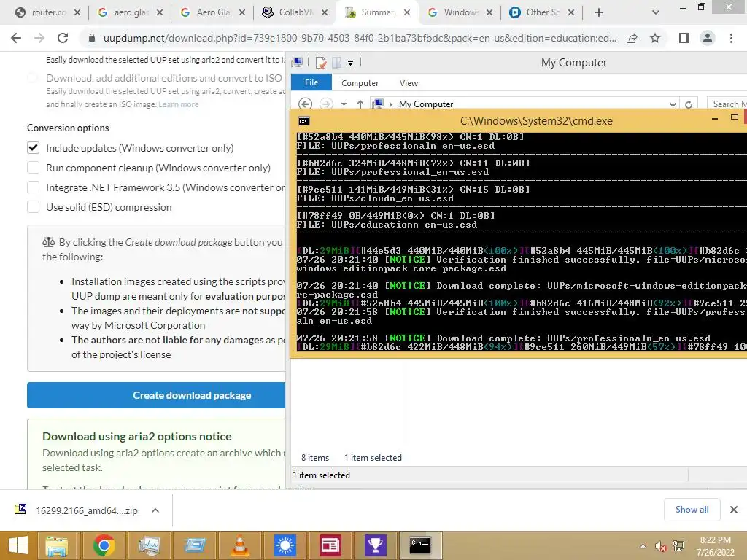
Task: Go back with Chrome's back arrow
Action: [16, 38]
